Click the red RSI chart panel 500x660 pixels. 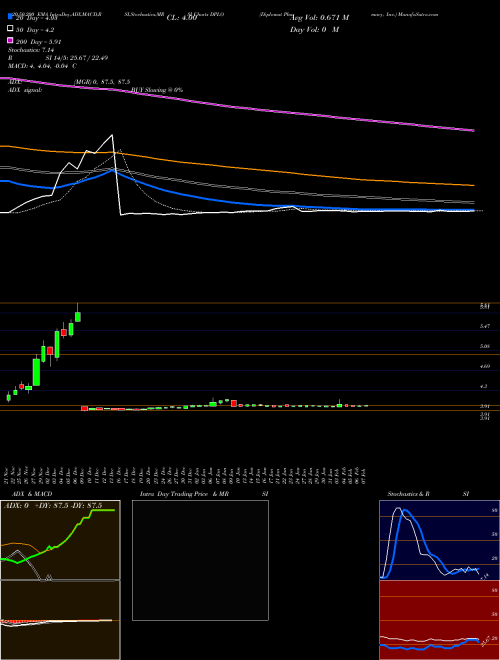click(x=439, y=620)
